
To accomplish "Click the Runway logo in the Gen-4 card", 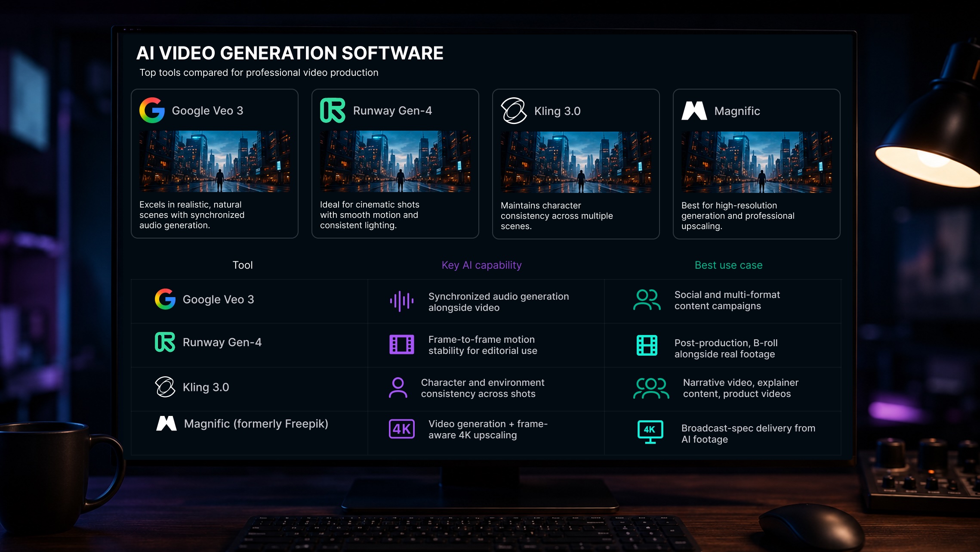I will coord(333,110).
